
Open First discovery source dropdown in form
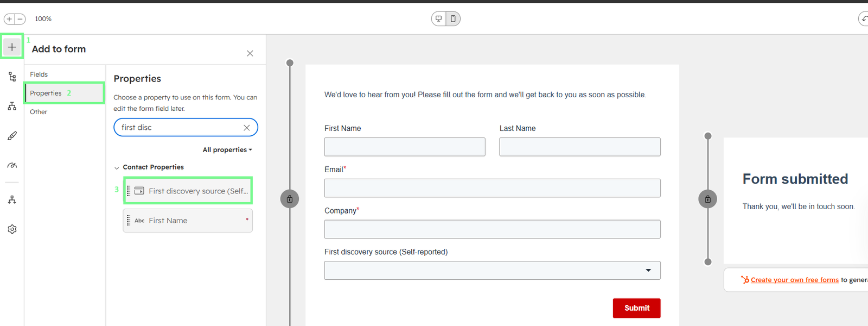pyautogui.click(x=493, y=271)
